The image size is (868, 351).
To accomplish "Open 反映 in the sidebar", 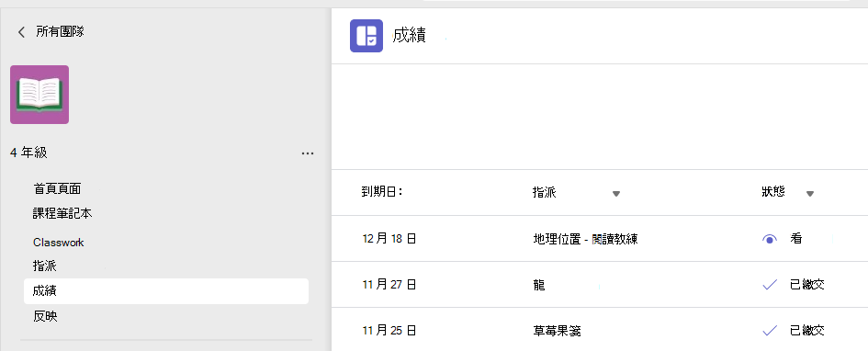I will [x=45, y=317].
